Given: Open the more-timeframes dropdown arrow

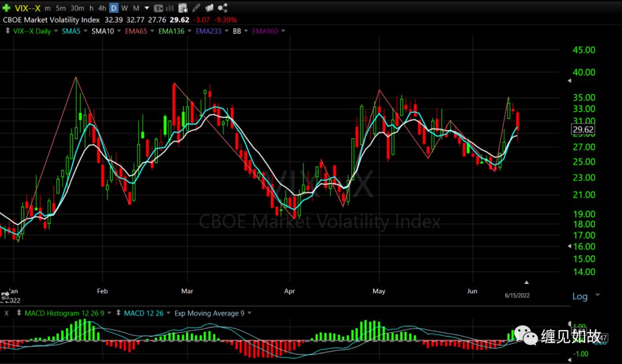Looking at the screenshot, I should point(147,8).
